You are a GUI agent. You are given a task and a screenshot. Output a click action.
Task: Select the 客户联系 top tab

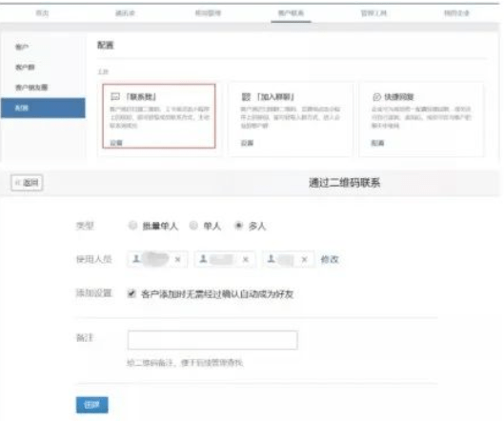click(x=291, y=13)
